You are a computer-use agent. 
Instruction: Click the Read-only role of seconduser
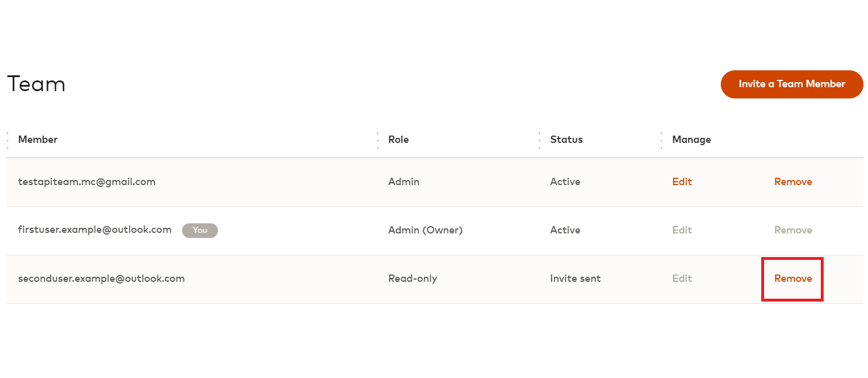click(x=412, y=278)
